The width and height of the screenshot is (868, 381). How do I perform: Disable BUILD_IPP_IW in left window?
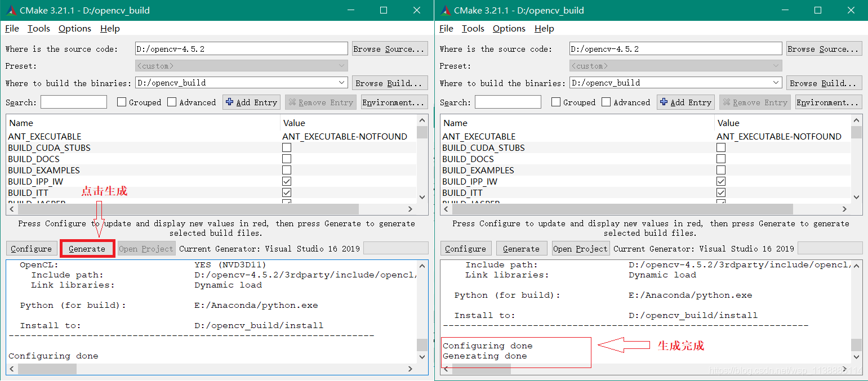coord(287,181)
